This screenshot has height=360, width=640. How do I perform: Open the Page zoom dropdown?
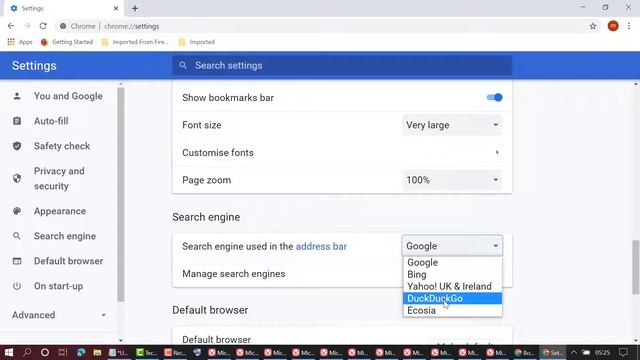tap(452, 180)
